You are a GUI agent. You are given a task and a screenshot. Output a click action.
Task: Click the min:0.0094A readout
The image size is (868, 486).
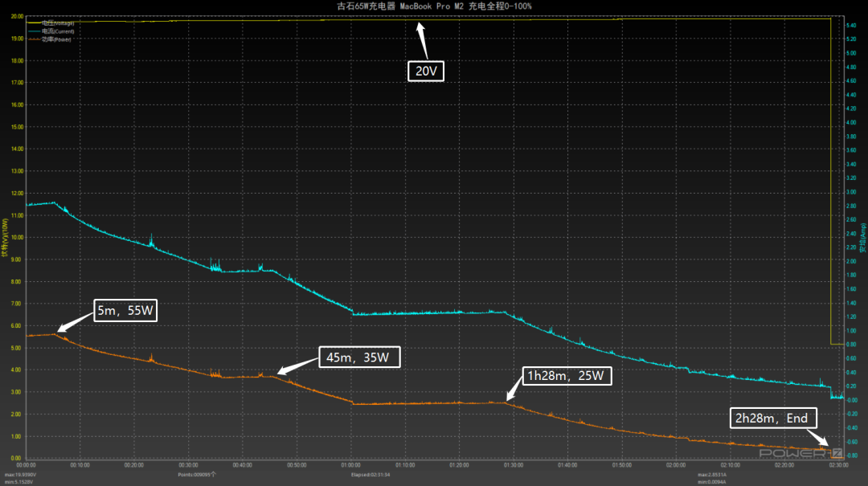tap(712, 482)
